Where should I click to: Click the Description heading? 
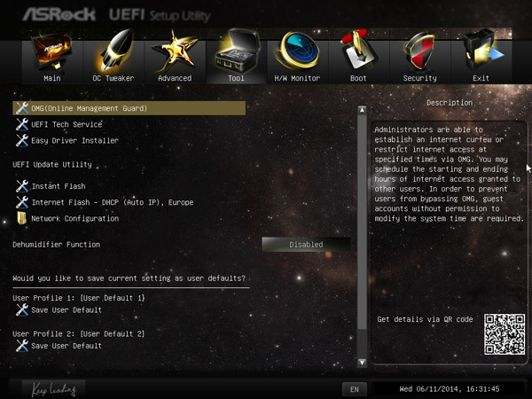pyautogui.click(x=450, y=103)
